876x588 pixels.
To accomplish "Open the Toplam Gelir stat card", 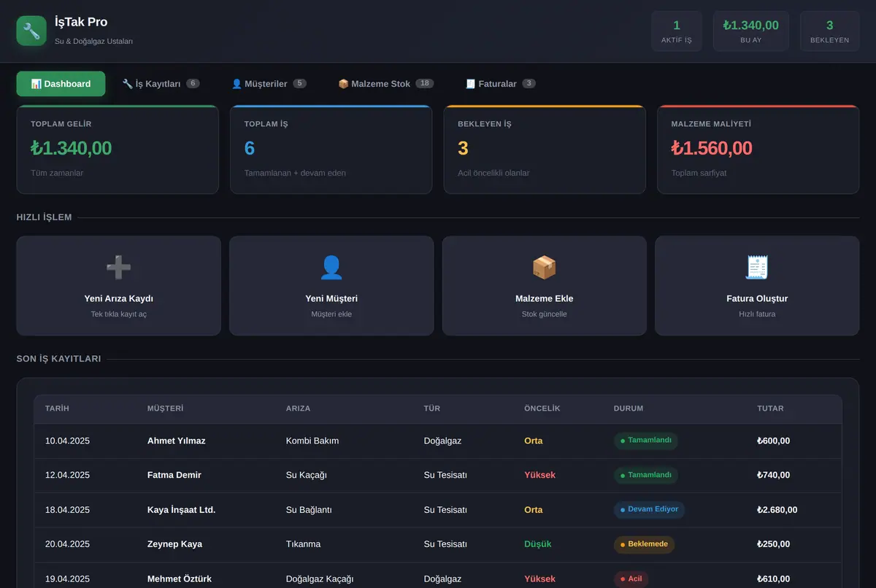I will [118, 150].
